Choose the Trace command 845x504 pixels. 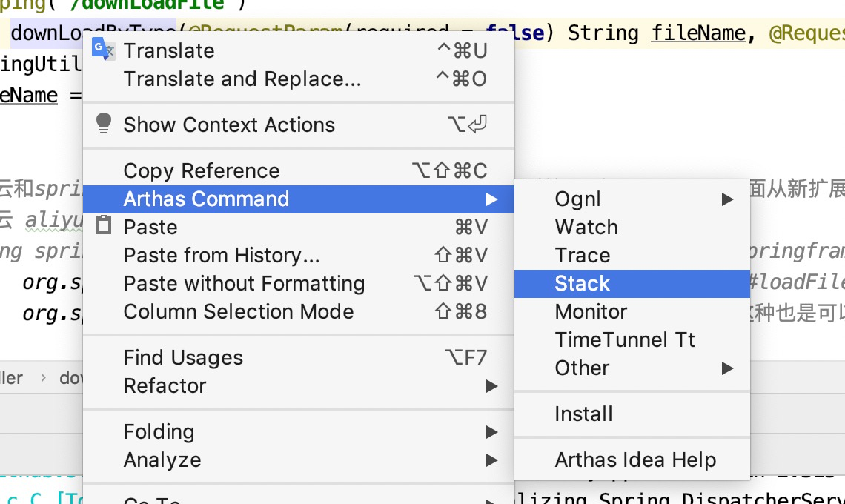(583, 256)
